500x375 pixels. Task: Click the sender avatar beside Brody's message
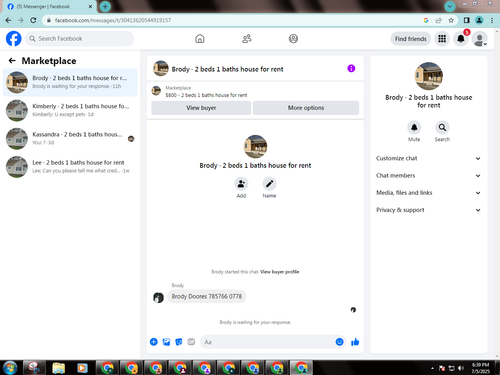pyautogui.click(x=158, y=297)
